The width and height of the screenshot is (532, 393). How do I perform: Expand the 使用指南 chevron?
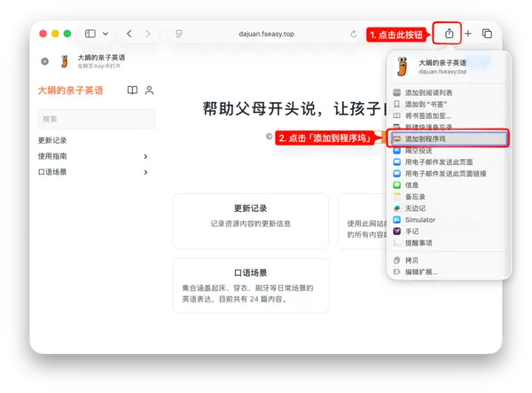pyautogui.click(x=145, y=156)
